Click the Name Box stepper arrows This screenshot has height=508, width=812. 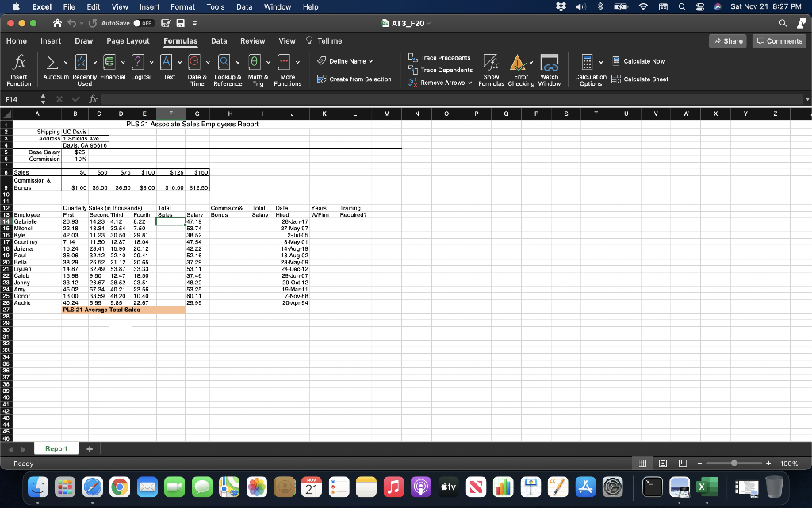(43, 99)
